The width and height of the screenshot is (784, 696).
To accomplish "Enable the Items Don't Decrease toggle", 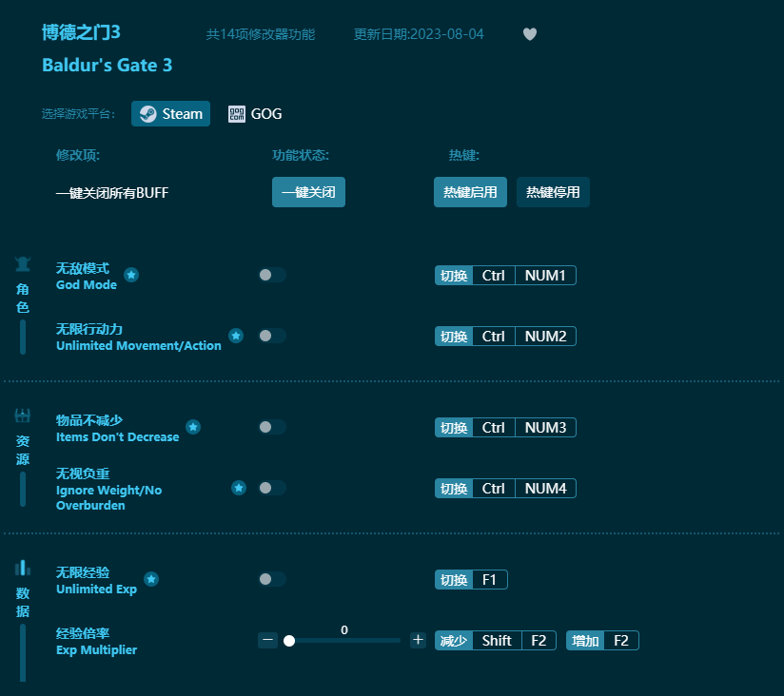I will tap(271, 427).
